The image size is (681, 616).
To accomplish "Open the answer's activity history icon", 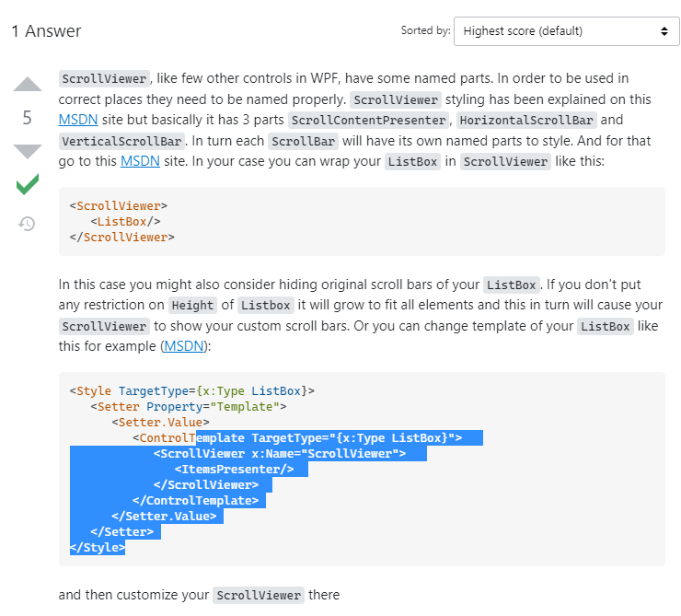I will pyautogui.click(x=28, y=223).
